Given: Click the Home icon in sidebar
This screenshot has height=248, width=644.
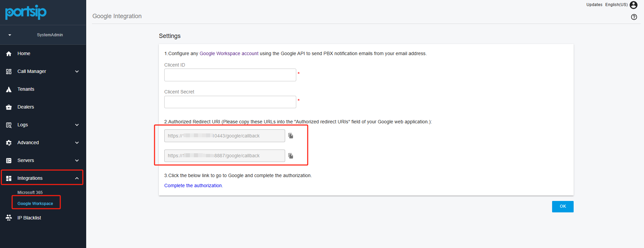Looking at the screenshot, I should [x=9, y=54].
